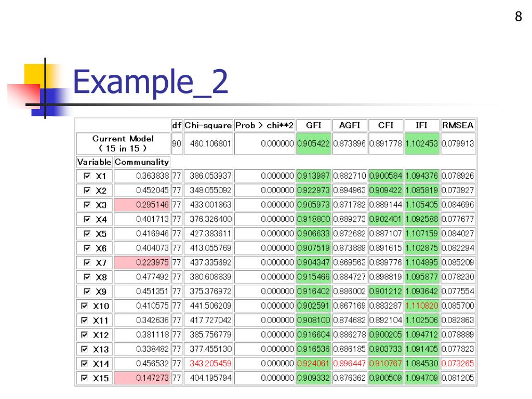Click the GFI column header
The height and width of the screenshot is (399, 532).
(313, 125)
